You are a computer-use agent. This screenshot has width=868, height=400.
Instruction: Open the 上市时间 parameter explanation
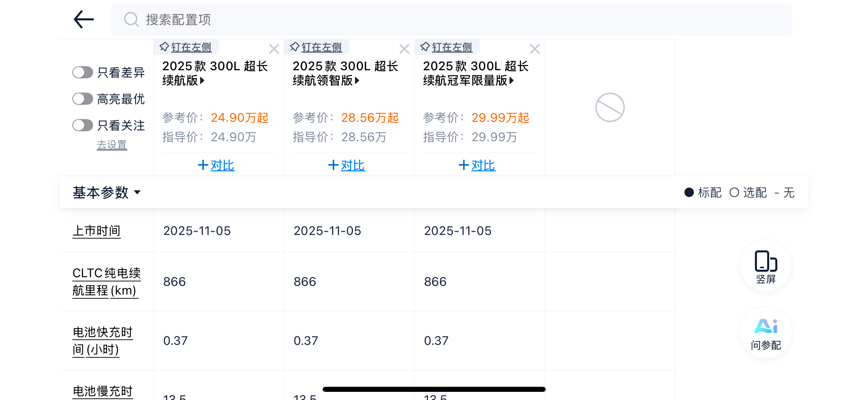[96, 231]
